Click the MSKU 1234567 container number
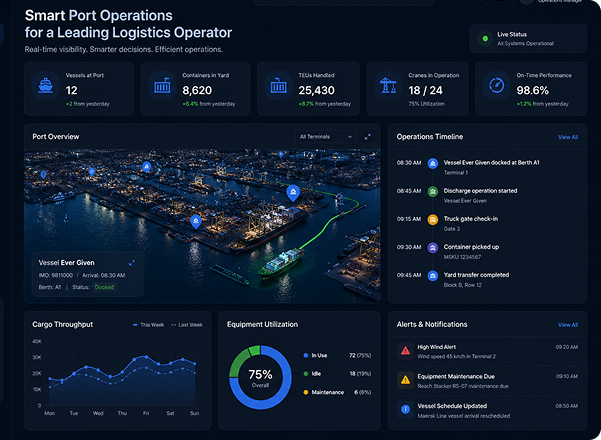The width and height of the screenshot is (601, 440). tap(462, 257)
